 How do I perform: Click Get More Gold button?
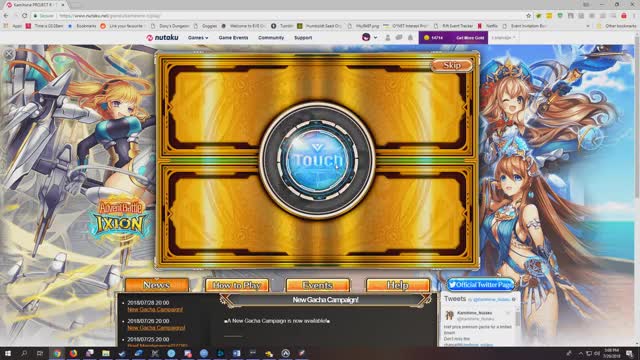point(470,38)
